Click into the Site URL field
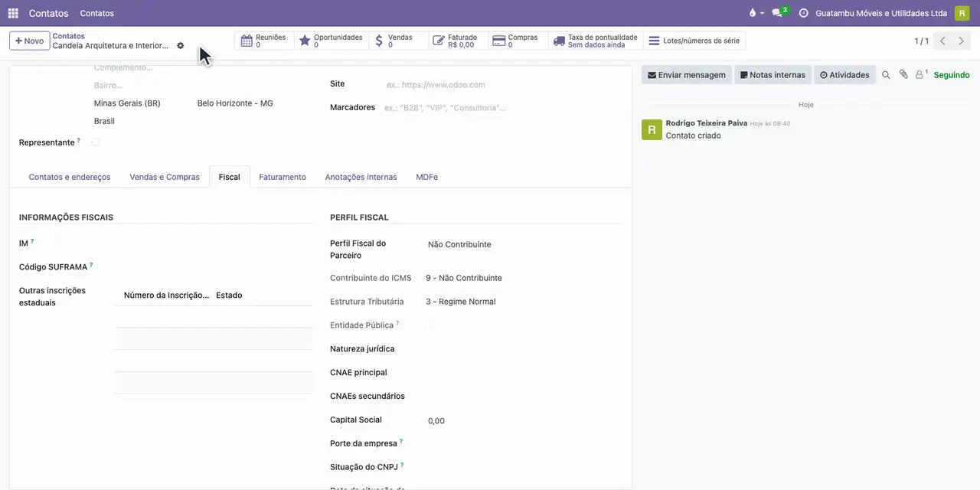980x490 pixels. pyautogui.click(x=504, y=85)
